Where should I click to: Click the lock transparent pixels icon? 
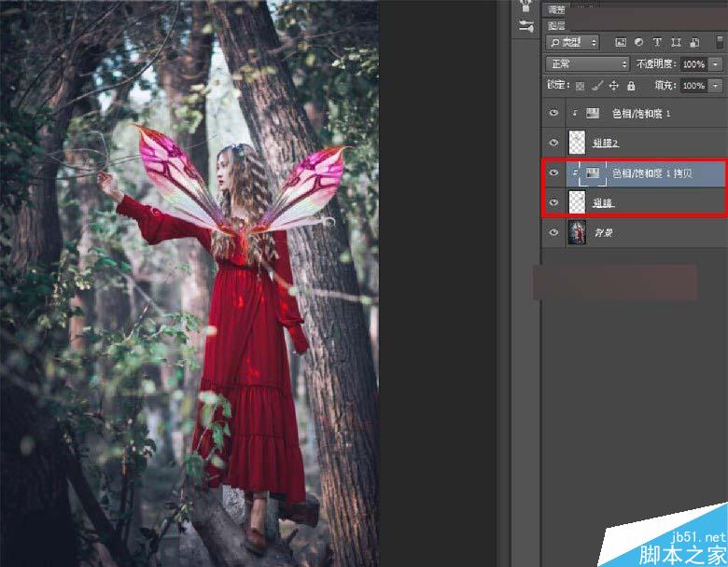tap(580, 86)
